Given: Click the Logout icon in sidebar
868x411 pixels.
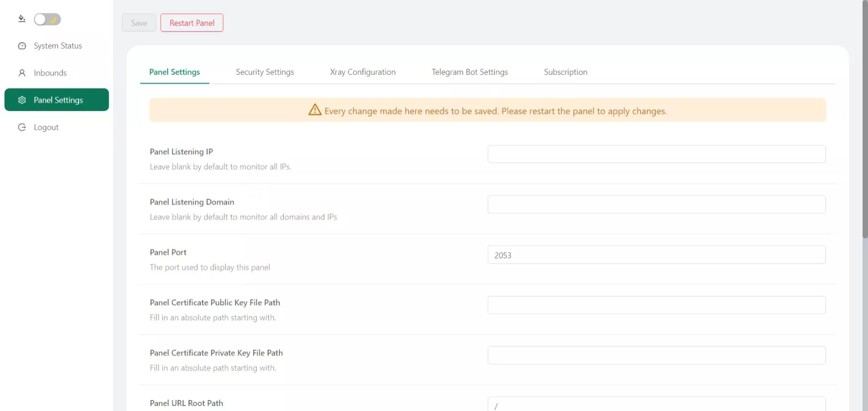Looking at the screenshot, I should 22,127.
